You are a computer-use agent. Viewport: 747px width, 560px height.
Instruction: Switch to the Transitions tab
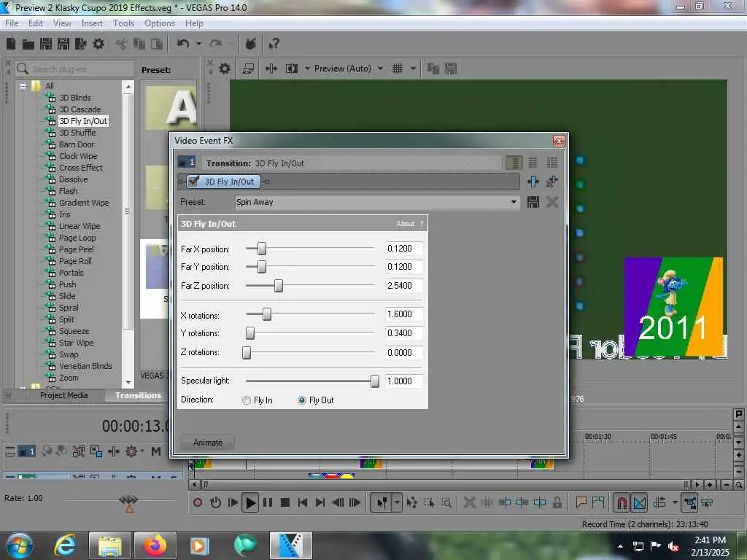[138, 395]
